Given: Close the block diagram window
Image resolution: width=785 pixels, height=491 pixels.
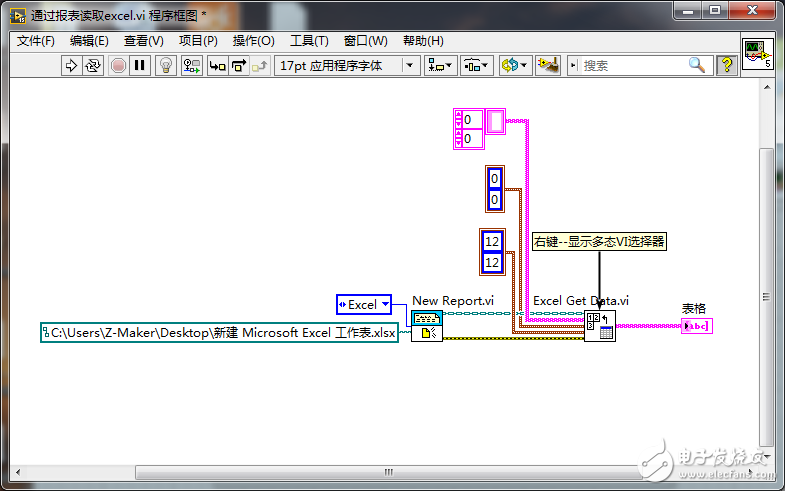Looking at the screenshot, I should [752, 10].
